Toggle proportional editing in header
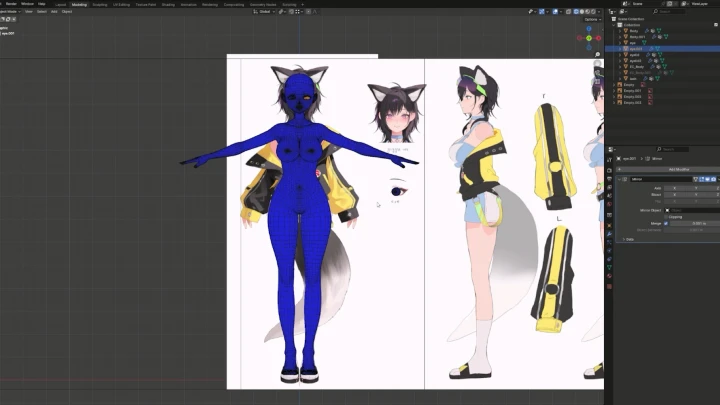 (308, 11)
